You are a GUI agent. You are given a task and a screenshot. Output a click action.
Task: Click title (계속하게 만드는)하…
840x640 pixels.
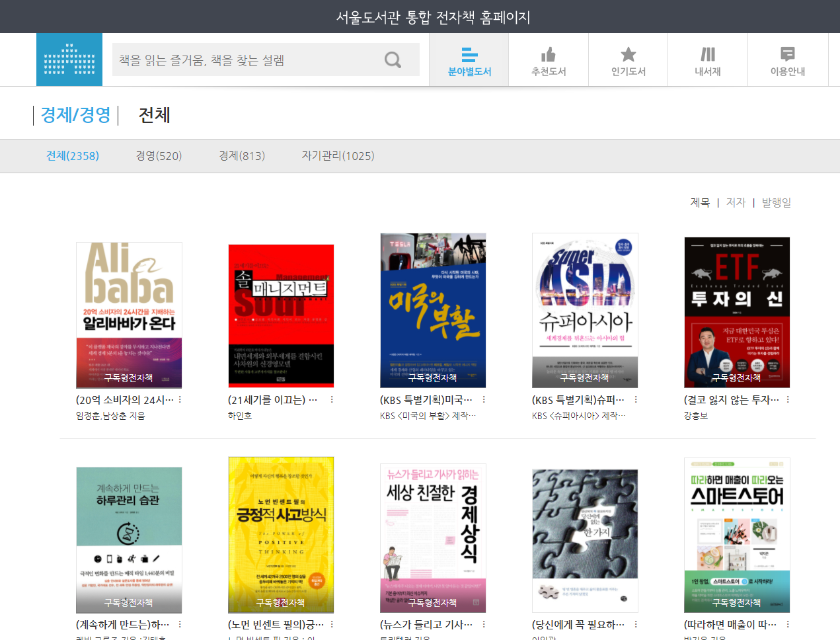click(123, 625)
